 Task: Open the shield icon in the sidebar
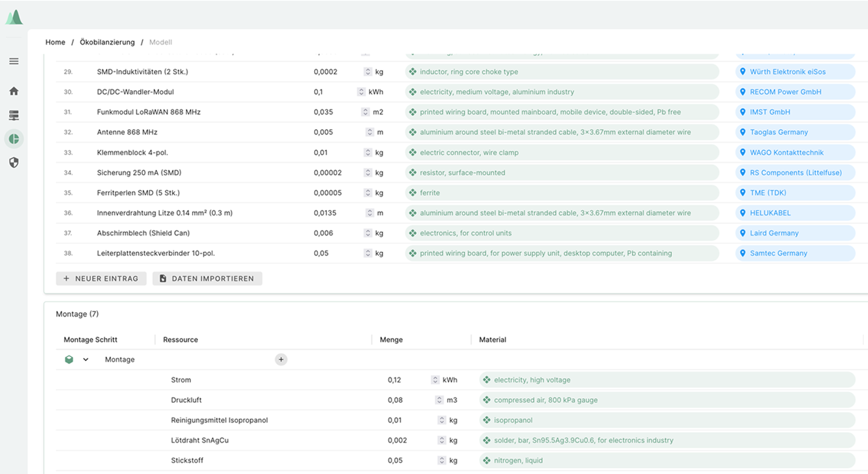tap(13, 163)
